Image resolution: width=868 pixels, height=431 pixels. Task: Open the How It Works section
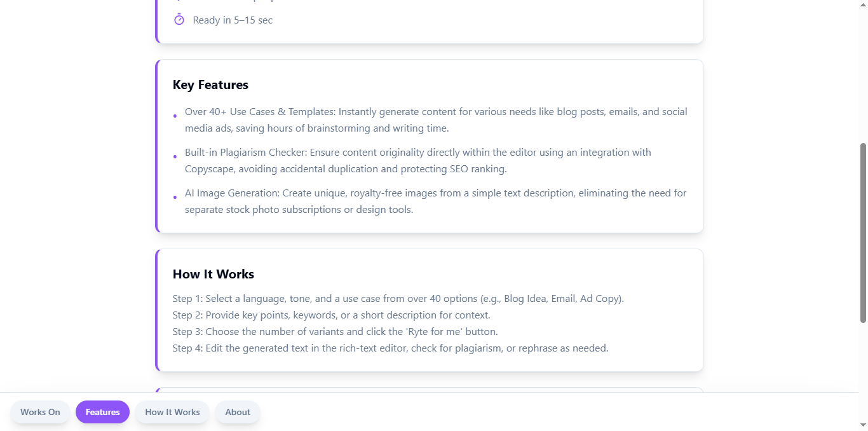pyautogui.click(x=172, y=412)
